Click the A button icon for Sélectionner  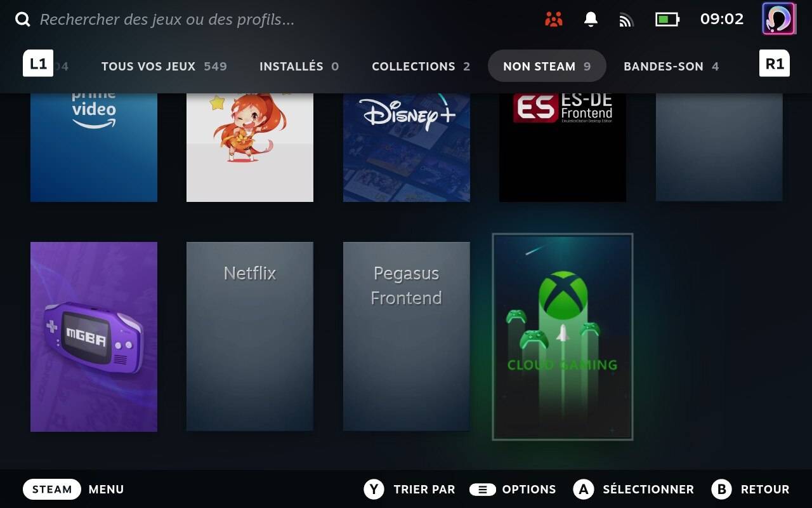pos(583,490)
